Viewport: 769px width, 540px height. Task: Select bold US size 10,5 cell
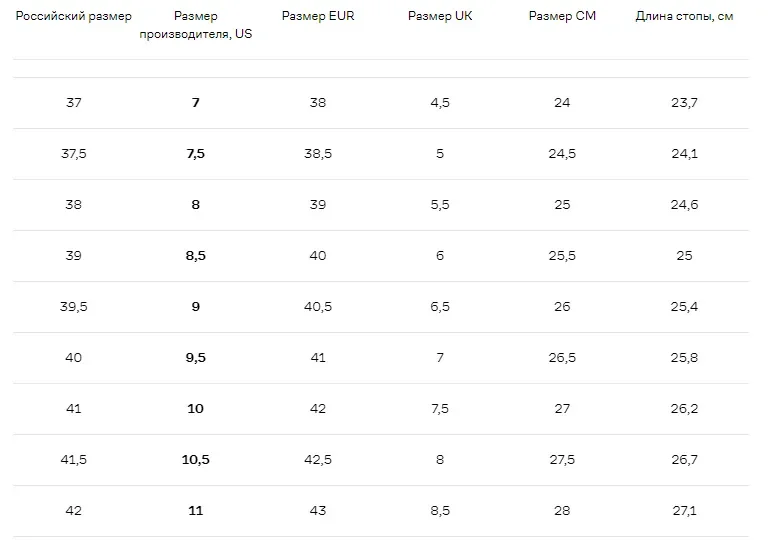[196, 460]
